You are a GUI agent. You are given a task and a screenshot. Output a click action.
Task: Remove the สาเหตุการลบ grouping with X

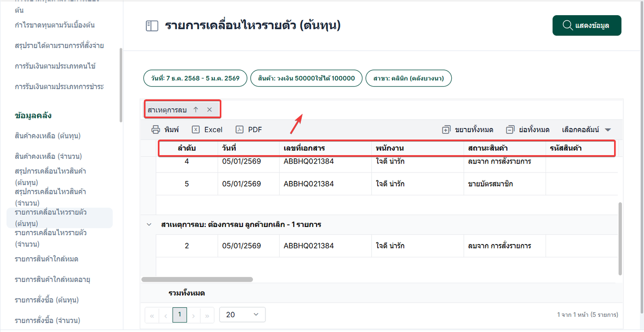[x=209, y=110]
